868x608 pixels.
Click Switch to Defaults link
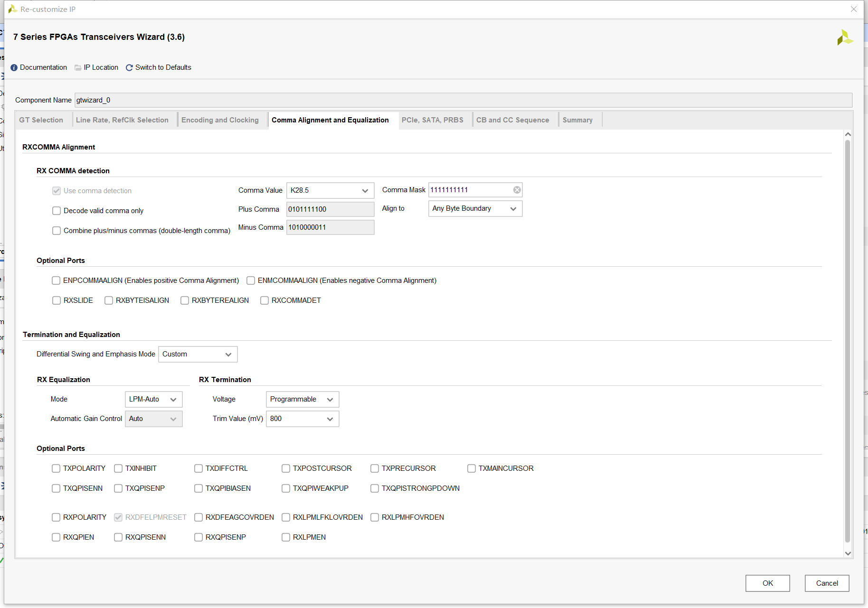(163, 68)
